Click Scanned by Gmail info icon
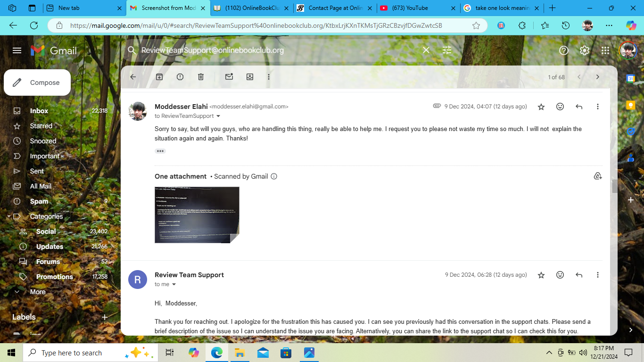The width and height of the screenshot is (644, 362). click(274, 176)
